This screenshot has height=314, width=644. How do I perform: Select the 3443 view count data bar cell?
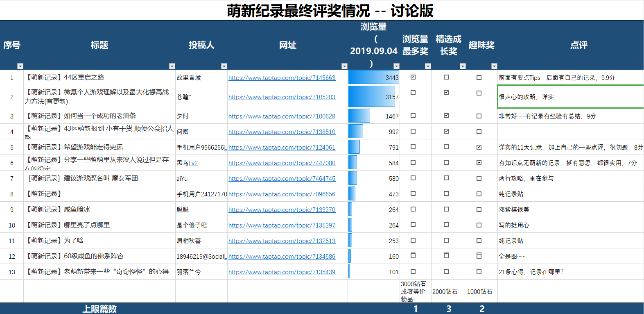point(374,77)
